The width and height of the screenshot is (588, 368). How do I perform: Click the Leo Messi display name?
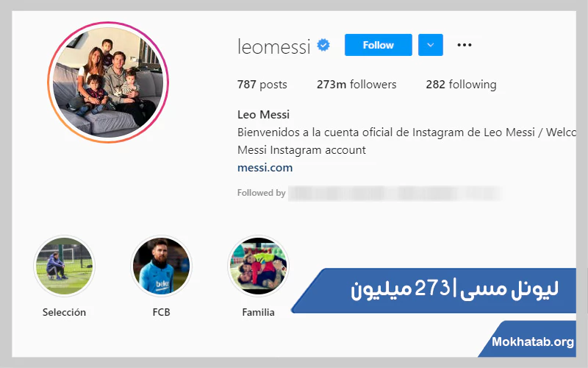[263, 115]
